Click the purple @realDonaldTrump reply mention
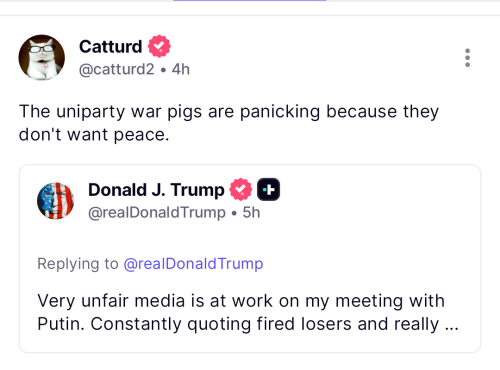Screen dimensions: 500x370 193,264
